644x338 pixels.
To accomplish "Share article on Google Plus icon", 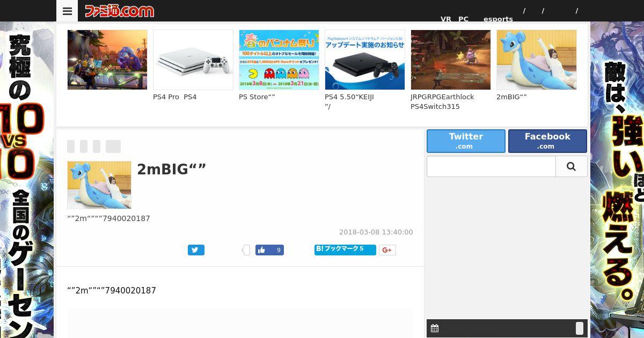I will pyautogui.click(x=387, y=250).
